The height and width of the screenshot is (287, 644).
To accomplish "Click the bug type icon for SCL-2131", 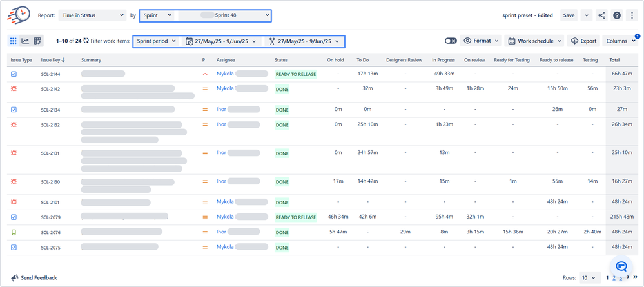I will (14, 153).
